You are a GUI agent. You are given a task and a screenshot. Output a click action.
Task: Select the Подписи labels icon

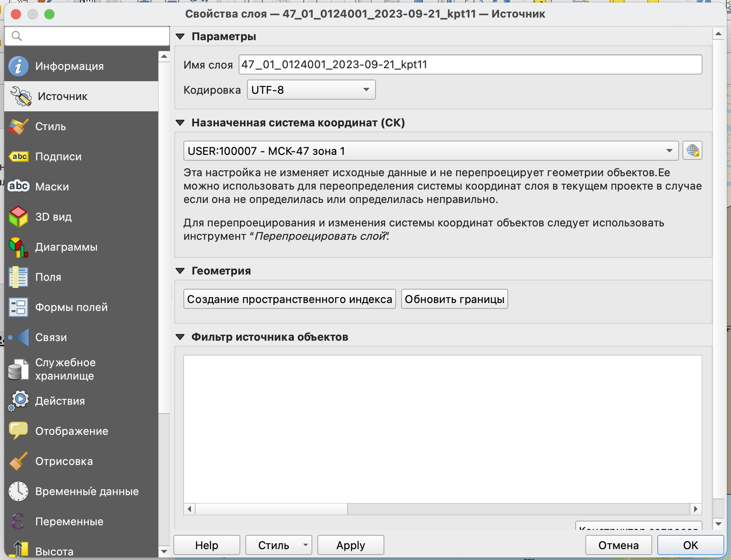pyautogui.click(x=18, y=157)
